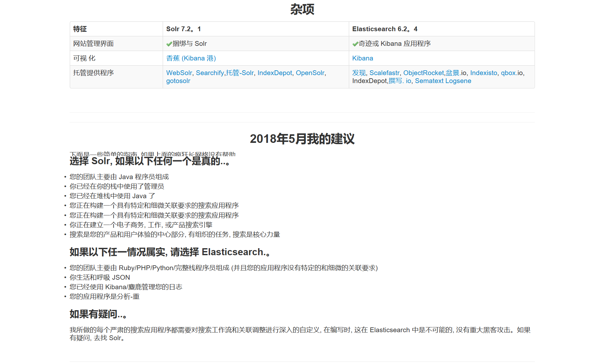Viewport: 604px width, 364px height.
Task: Select the bullet 您已经在堆栈中使用 Java 了
Action: pyautogui.click(x=112, y=196)
